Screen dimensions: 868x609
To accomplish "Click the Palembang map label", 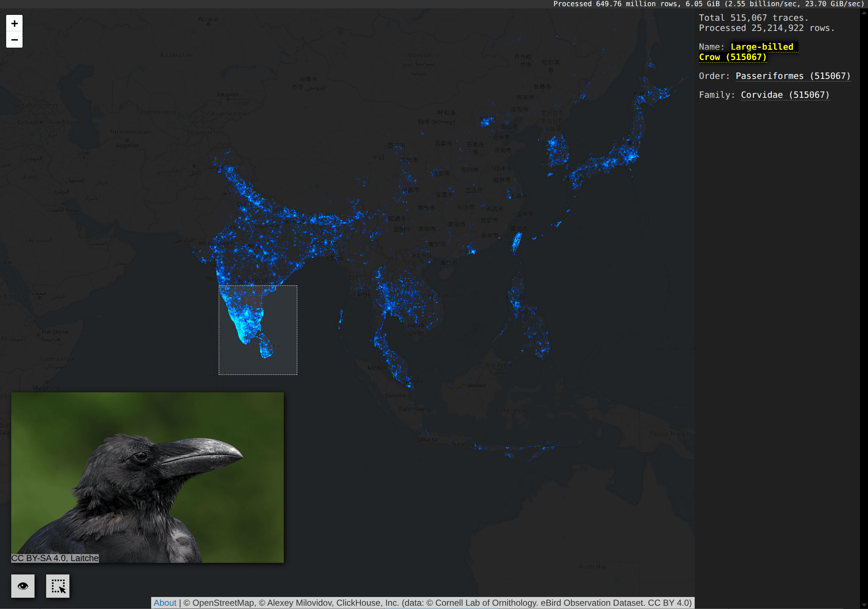I will tap(414, 409).
